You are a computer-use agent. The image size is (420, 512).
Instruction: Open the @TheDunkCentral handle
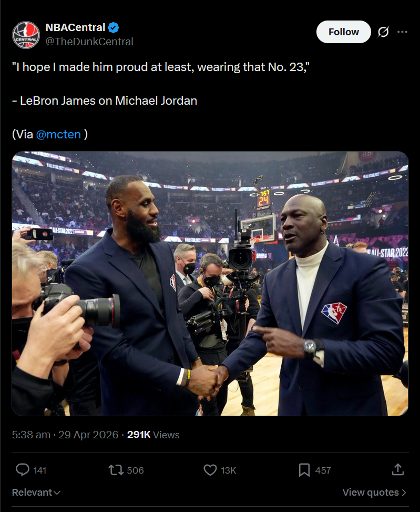(90, 42)
